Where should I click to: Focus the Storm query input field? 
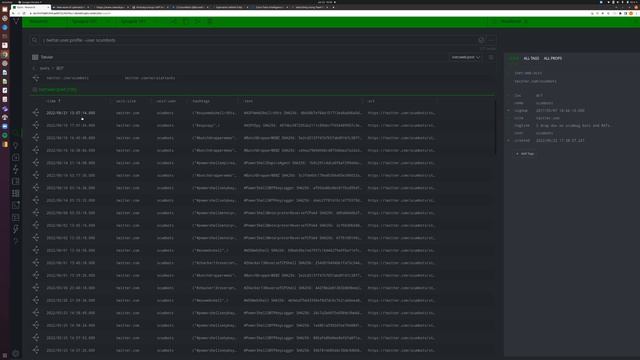(x=259, y=40)
